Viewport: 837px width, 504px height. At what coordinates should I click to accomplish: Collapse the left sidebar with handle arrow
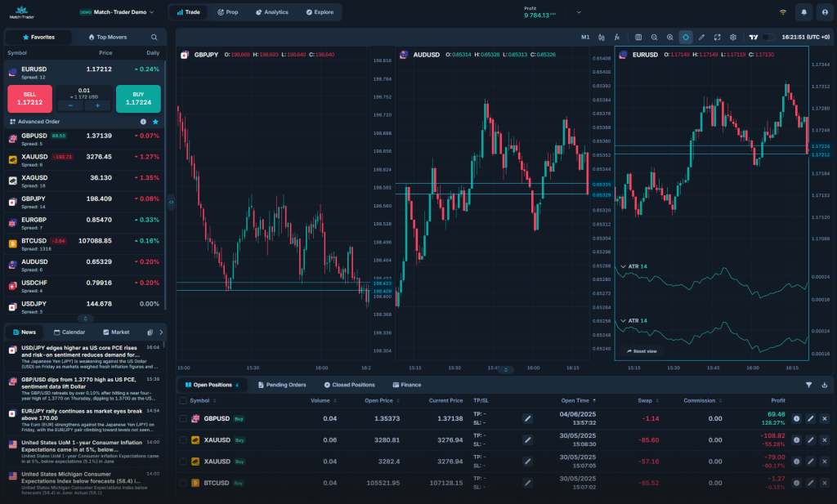[171, 202]
